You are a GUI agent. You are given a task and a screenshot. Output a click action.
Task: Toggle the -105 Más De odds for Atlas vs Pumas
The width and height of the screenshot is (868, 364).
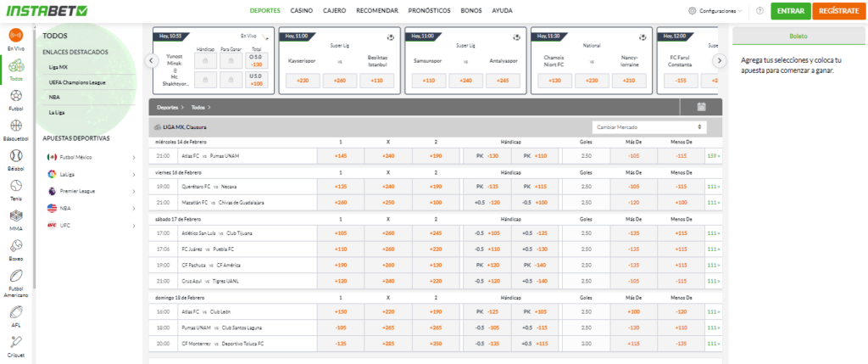click(x=632, y=156)
